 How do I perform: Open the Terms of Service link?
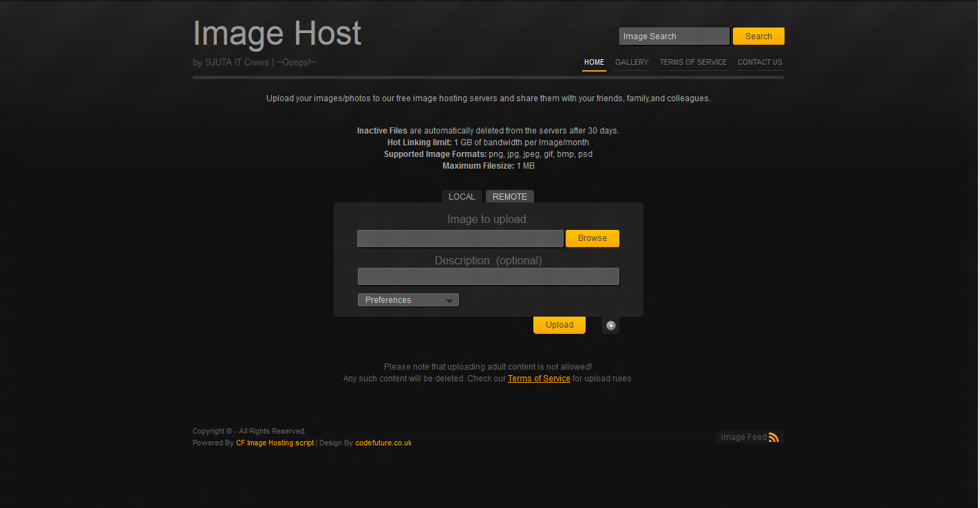point(539,378)
